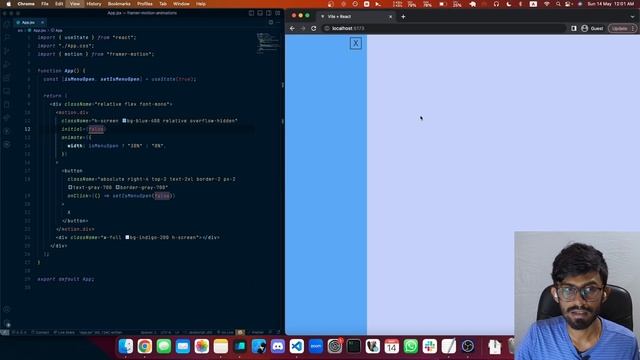640x360 pixels.
Task: Open Chrome side panel icon
Action: pyautogui.click(x=574, y=28)
